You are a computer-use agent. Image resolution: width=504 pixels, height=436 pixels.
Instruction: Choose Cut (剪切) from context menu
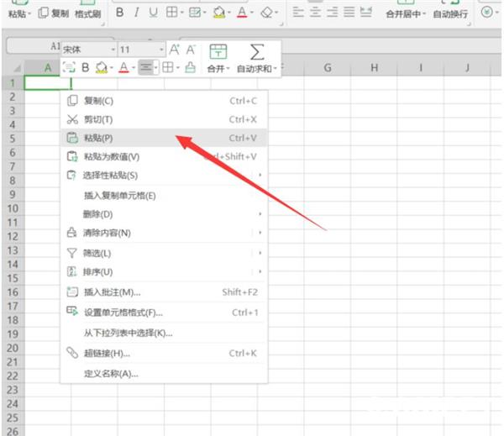164,119
